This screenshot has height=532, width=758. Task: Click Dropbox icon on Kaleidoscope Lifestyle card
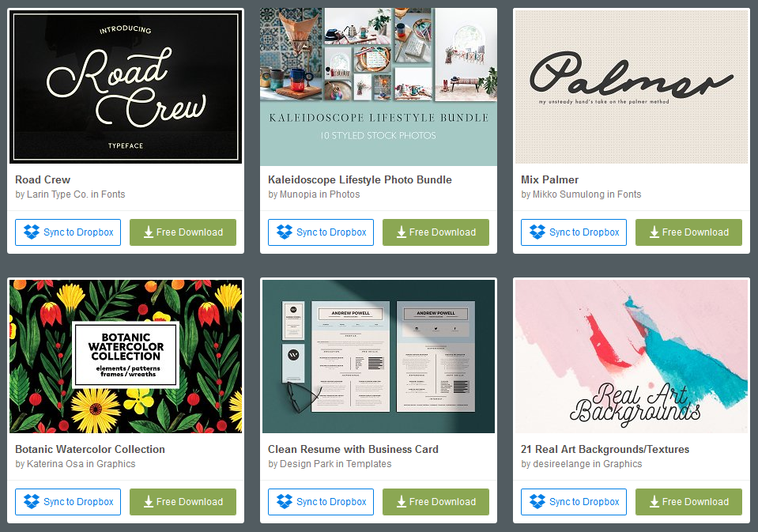click(285, 232)
